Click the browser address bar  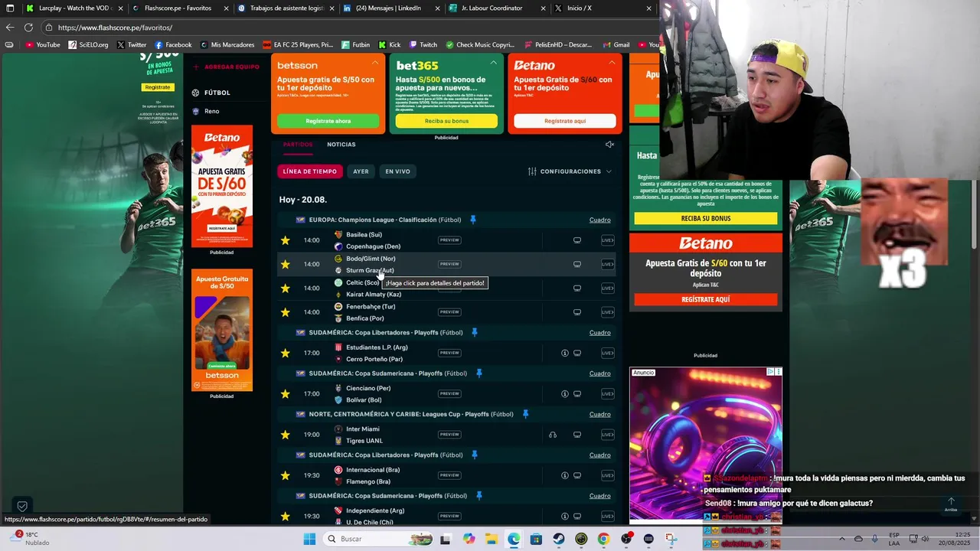coord(345,28)
